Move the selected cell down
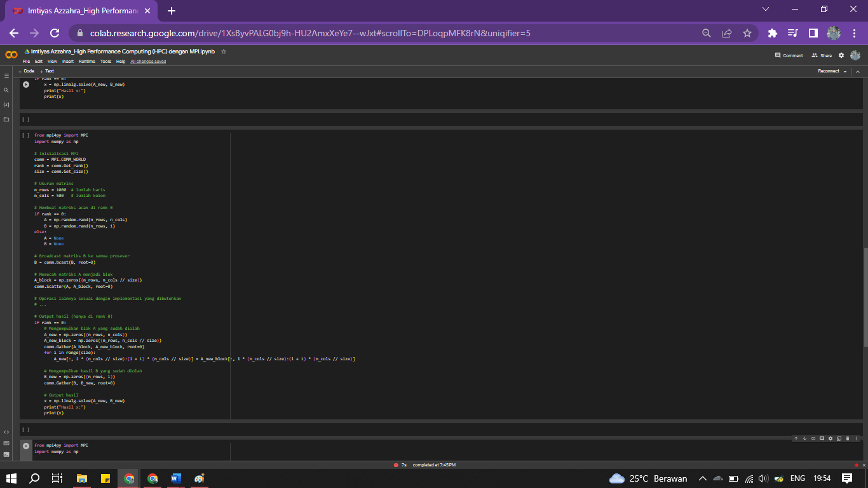Image resolution: width=868 pixels, height=488 pixels. (804, 438)
